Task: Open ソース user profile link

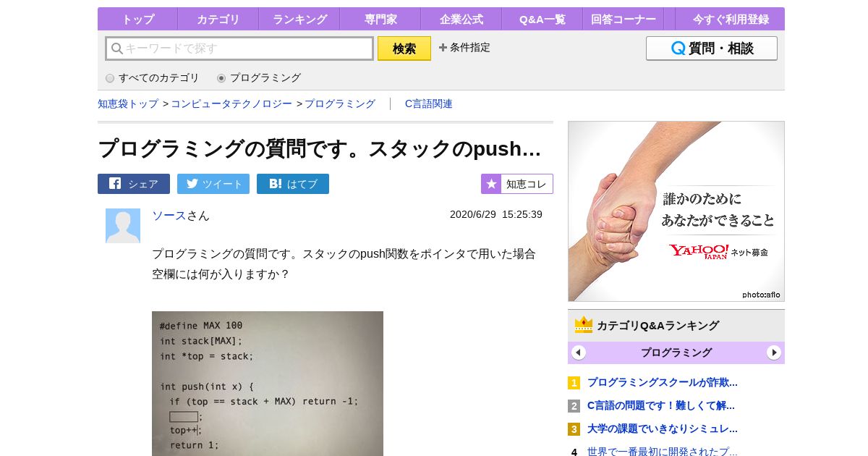Action: click(x=169, y=215)
